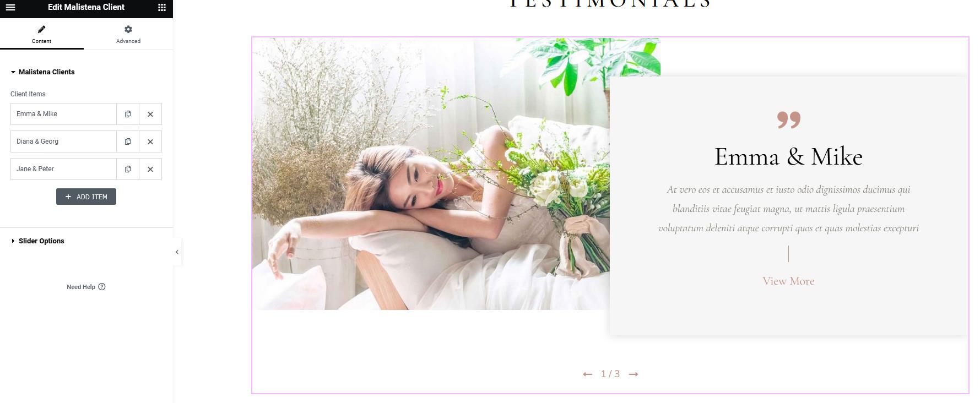This screenshot has height=403, width=980.
Task: Collapse the editor side panel
Action: pyautogui.click(x=177, y=252)
